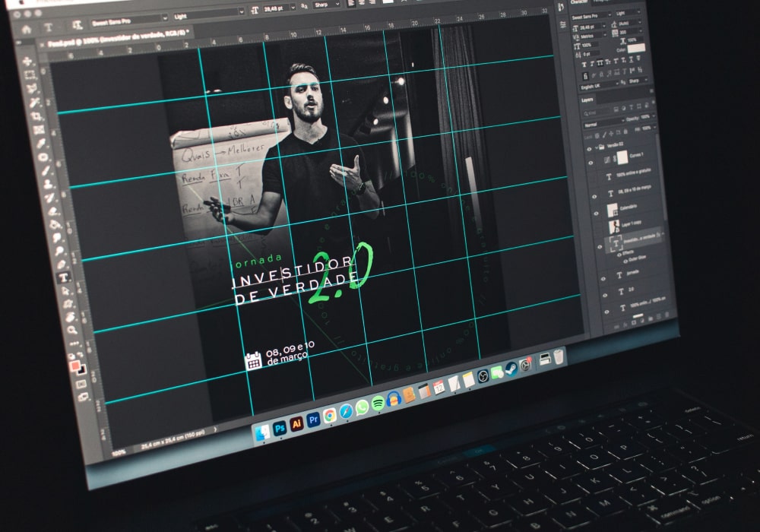Select the Move tool
This screenshot has width=760, height=532.
pyautogui.click(x=27, y=61)
